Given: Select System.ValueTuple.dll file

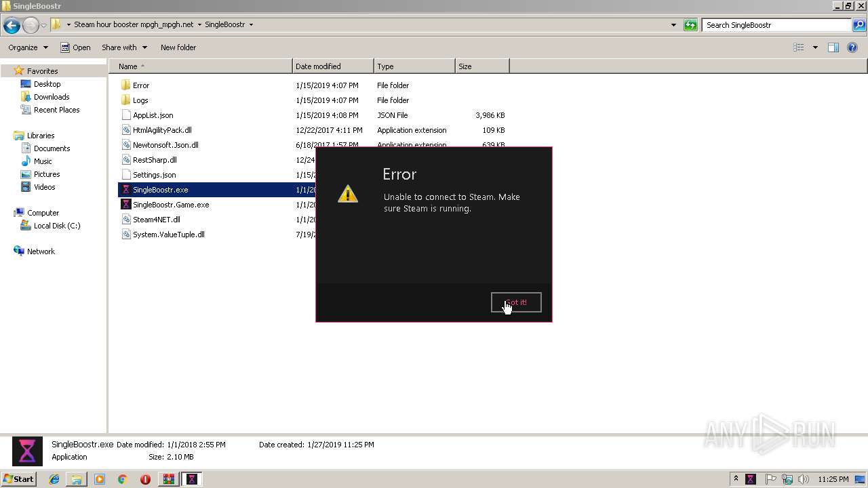Looking at the screenshot, I should coord(168,235).
